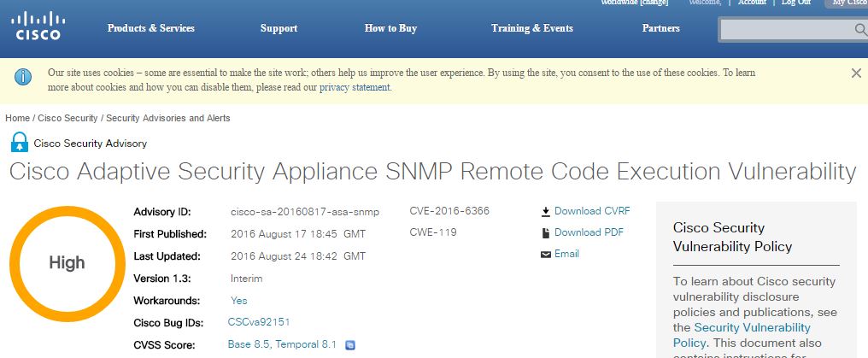
Task: Click the CVSS score calculator icon
Action: [x=349, y=345]
